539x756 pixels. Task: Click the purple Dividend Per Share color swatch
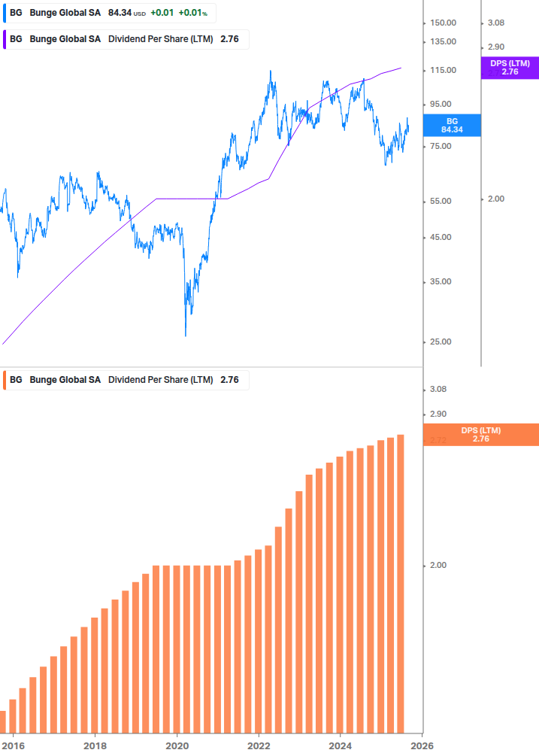pyautogui.click(x=5, y=39)
